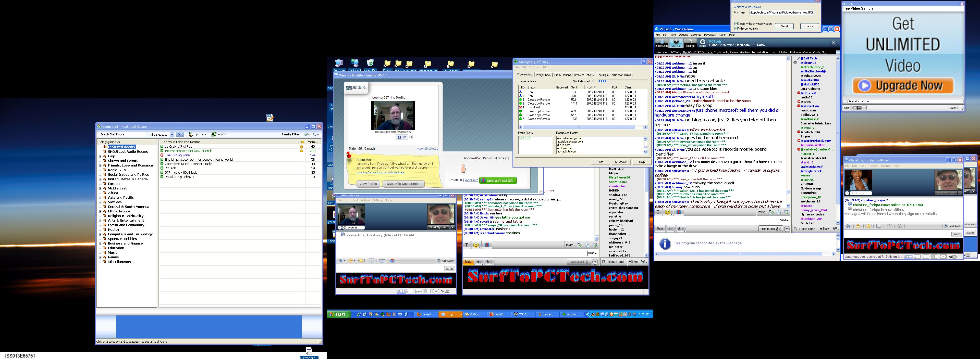Toggle Keep whisper window open checkbox
The image size is (980, 359).
(736, 23)
